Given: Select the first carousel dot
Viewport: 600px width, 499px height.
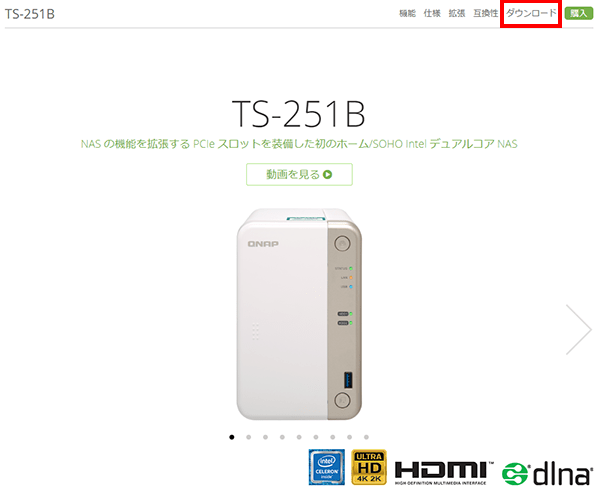Looking at the screenshot, I should pos(232,437).
